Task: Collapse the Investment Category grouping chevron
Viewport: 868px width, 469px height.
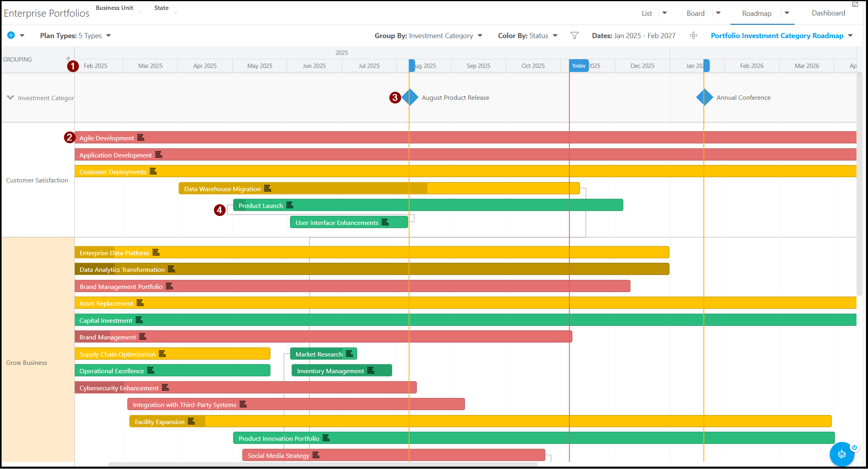Action: point(10,98)
